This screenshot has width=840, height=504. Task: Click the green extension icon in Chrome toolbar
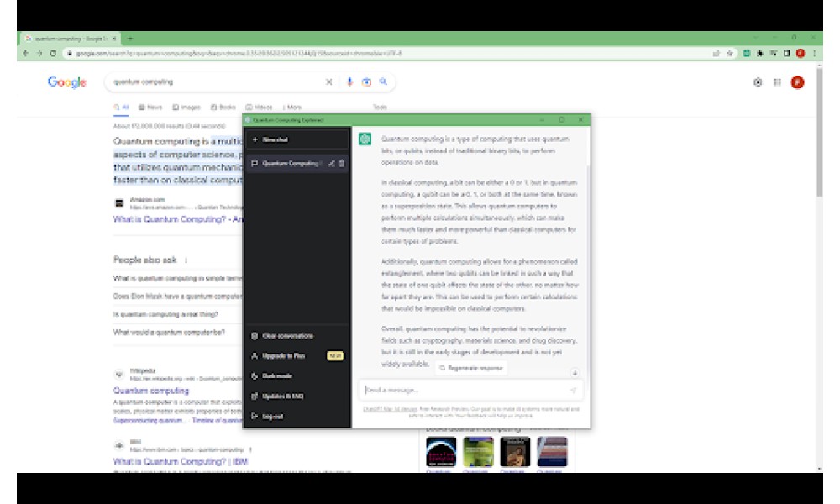coord(746,54)
